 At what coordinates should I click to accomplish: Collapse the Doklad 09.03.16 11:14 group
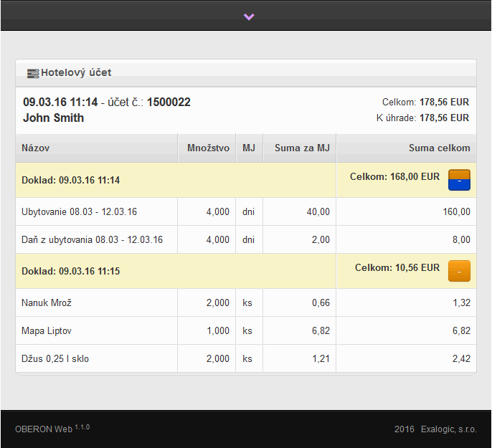pyautogui.click(x=459, y=180)
